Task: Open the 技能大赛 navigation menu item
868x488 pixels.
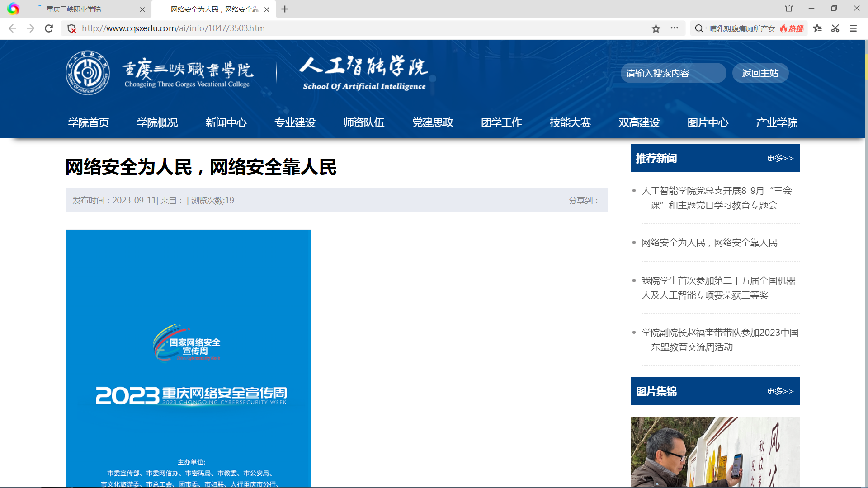Action: click(x=570, y=122)
